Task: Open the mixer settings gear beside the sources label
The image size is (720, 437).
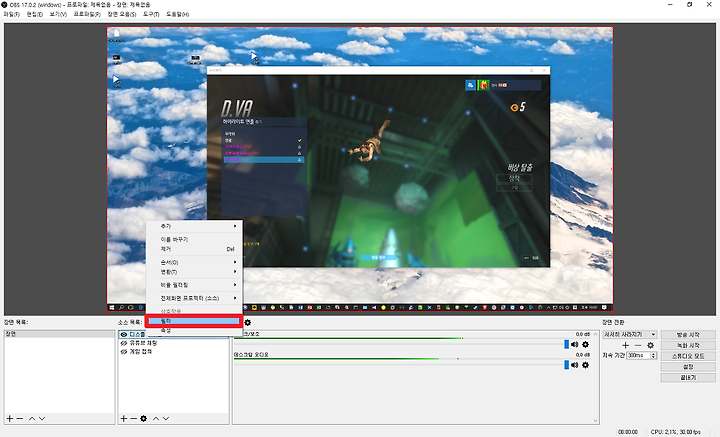Action: (x=248, y=322)
